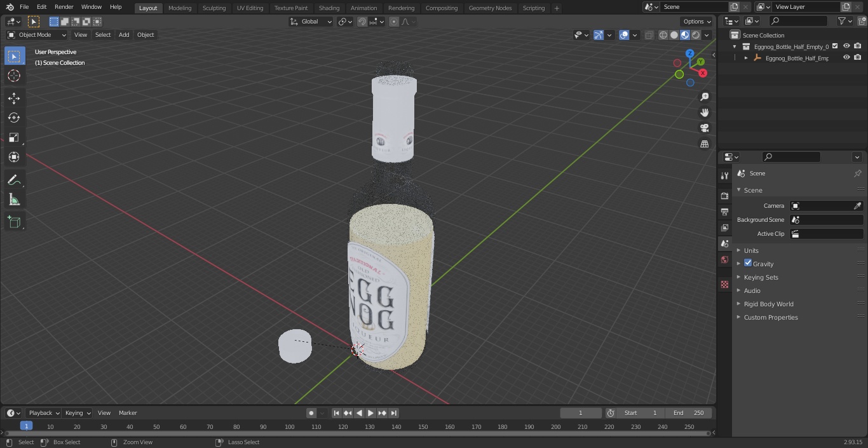This screenshot has width=868, height=448.
Task: Switch to the UV Editing workspace tab
Action: [x=250, y=8]
